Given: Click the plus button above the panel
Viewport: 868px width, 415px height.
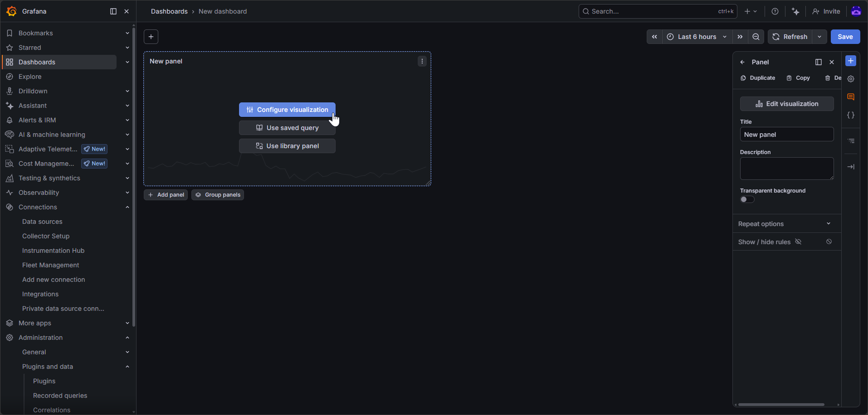Looking at the screenshot, I should point(151,37).
